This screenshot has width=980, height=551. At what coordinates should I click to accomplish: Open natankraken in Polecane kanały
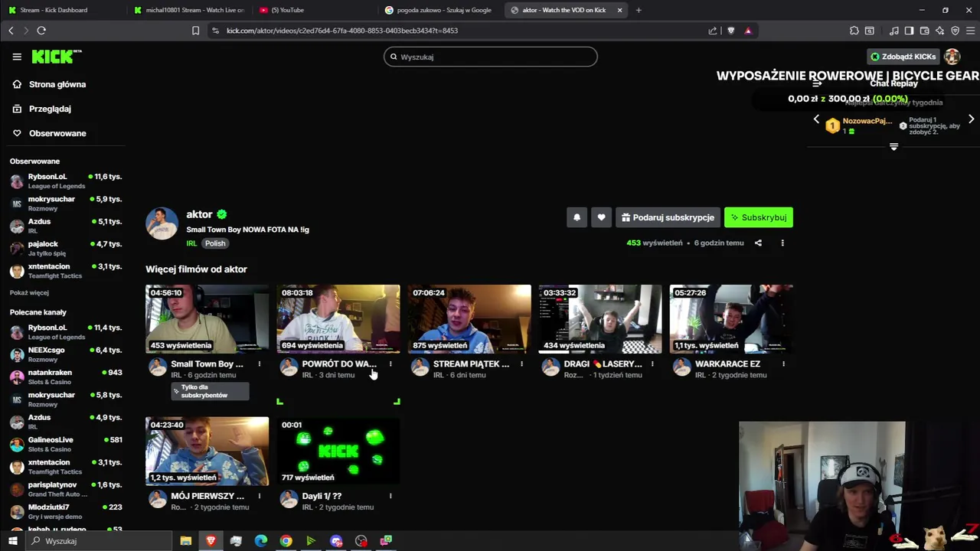click(66, 377)
